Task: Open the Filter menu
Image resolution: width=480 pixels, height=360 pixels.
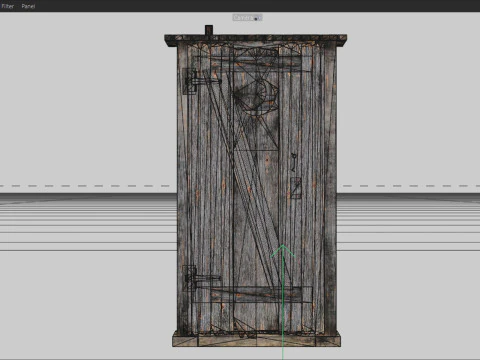Action: (x=7, y=6)
